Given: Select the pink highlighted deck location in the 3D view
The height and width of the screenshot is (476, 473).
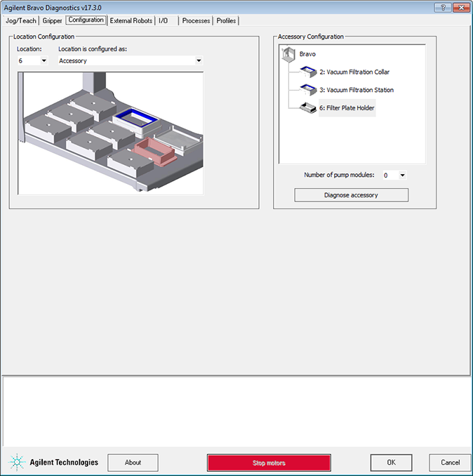Looking at the screenshot, I should pyautogui.click(x=155, y=152).
